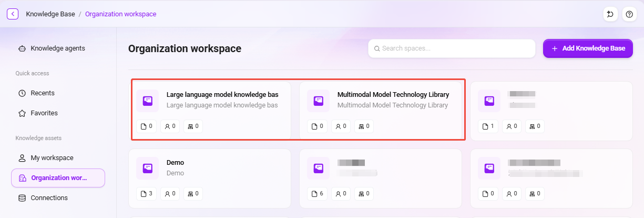Click organization count on Large language model card
This screenshot has width=644, height=218.
(x=193, y=126)
